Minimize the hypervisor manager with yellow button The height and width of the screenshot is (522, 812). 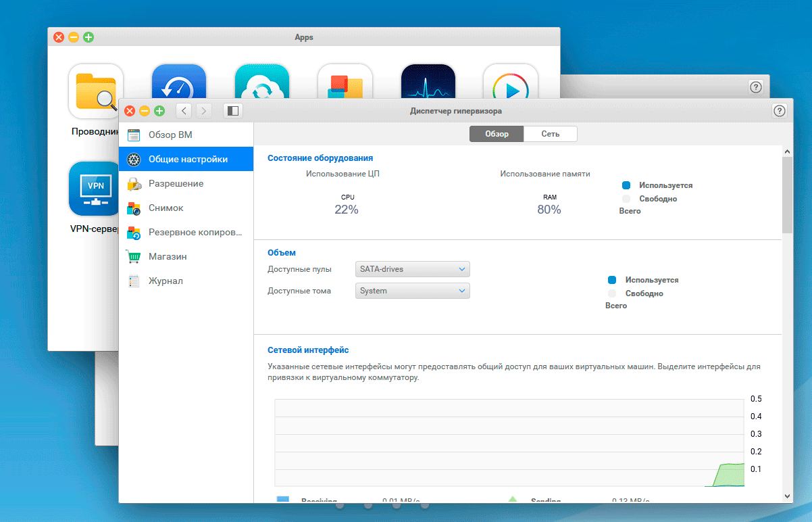click(x=145, y=111)
